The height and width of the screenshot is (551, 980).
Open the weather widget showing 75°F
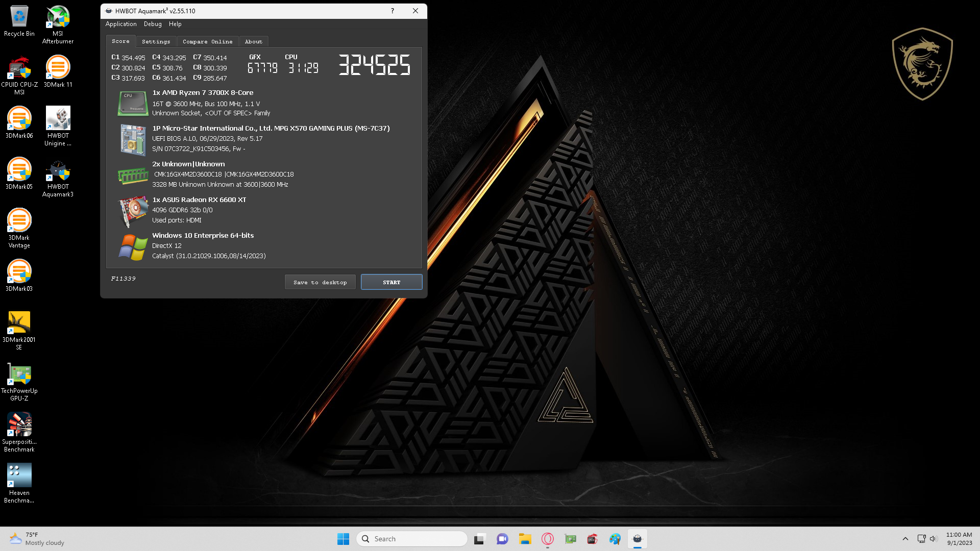pyautogui.click(x=37, y=539)
